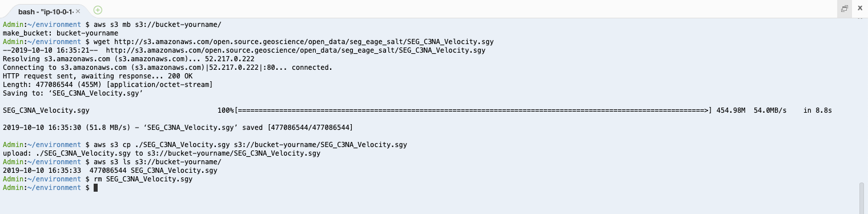Close the bash terminal tab
The image size is (868, 214).
[78, 11]
